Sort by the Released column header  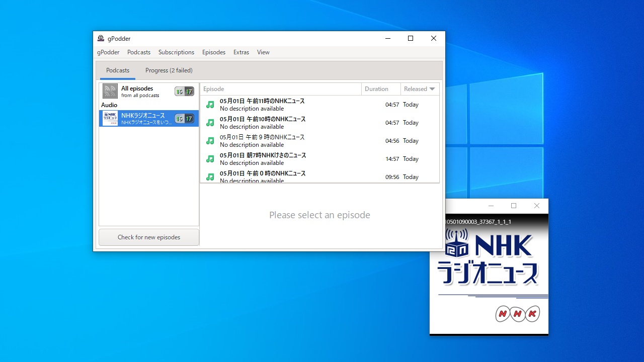coord(420,89)
